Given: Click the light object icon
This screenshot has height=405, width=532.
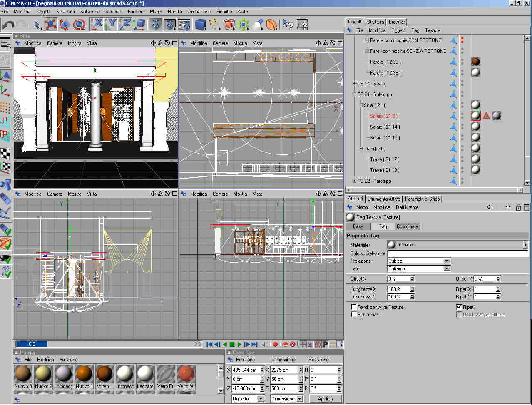Looking at the screenshot, I should [257, 25].
